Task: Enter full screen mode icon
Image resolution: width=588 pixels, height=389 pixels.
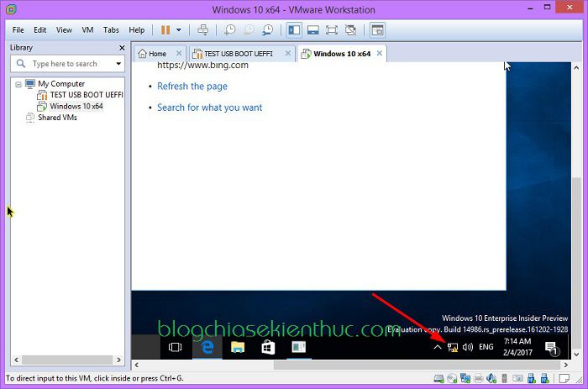Action: pos(332,30)
